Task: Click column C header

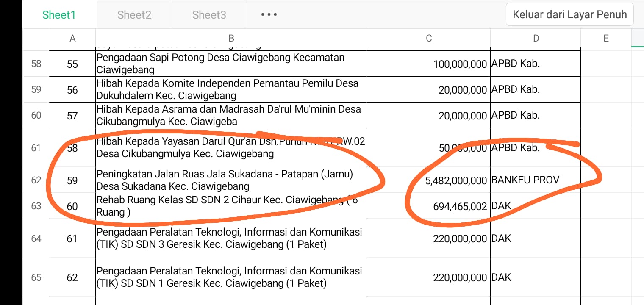Action: point(429,39)
